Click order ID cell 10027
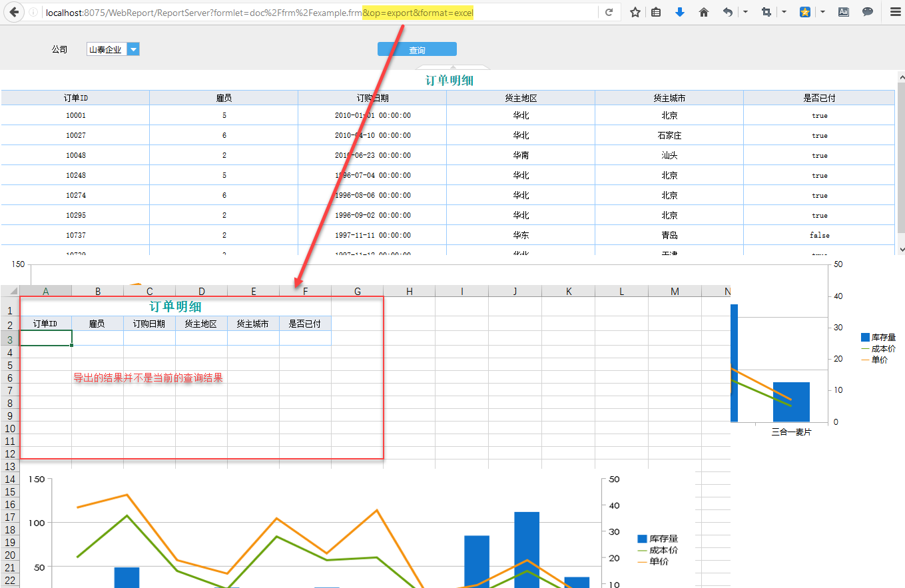The image size is (905, 588). click(75, 135)
